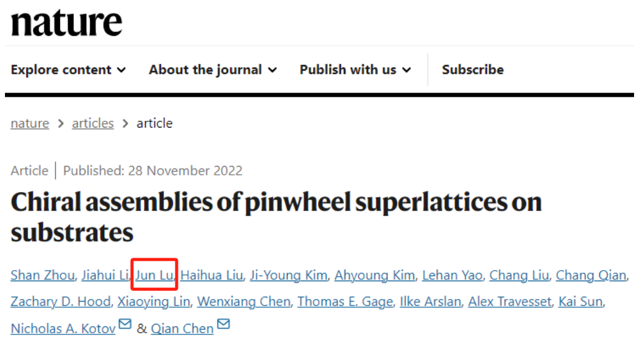Open the articles breadcrumb link
The width and height of the screenshot is (644, 340).
tap(93, 123)
